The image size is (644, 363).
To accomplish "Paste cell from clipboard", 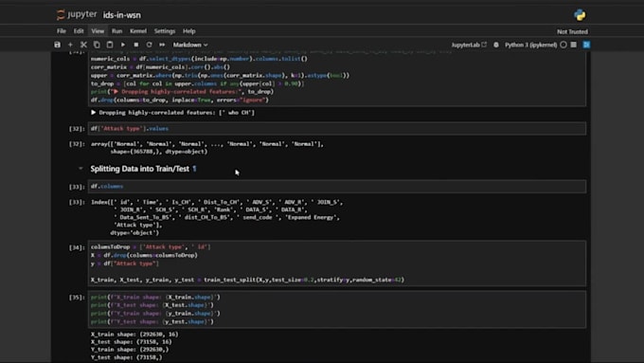I will coord(110,45).
